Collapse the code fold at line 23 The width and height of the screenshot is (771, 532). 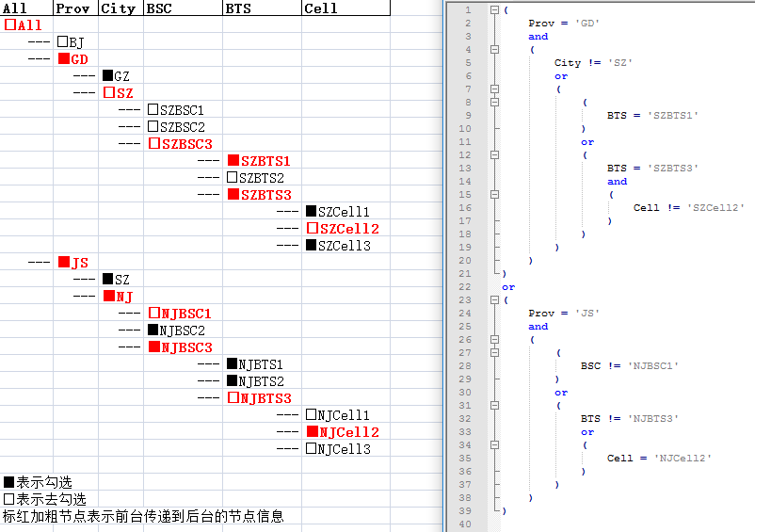coord(494,300)
